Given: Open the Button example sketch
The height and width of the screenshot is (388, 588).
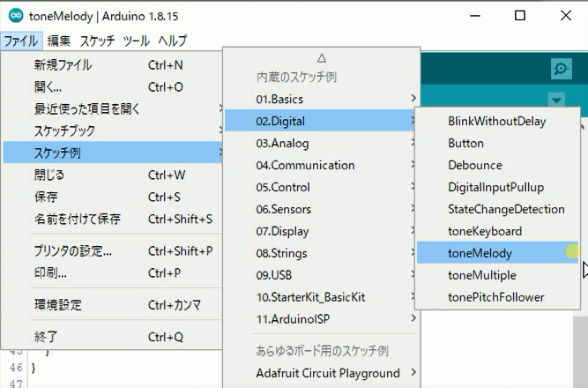Looking at the screenshot, I should (x=497, y=143).
